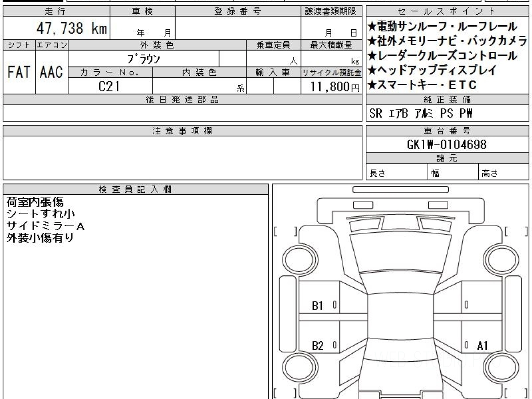
Task: Click the 純正装備 section header
Action: pyautogui.click(x=448, y=100)
